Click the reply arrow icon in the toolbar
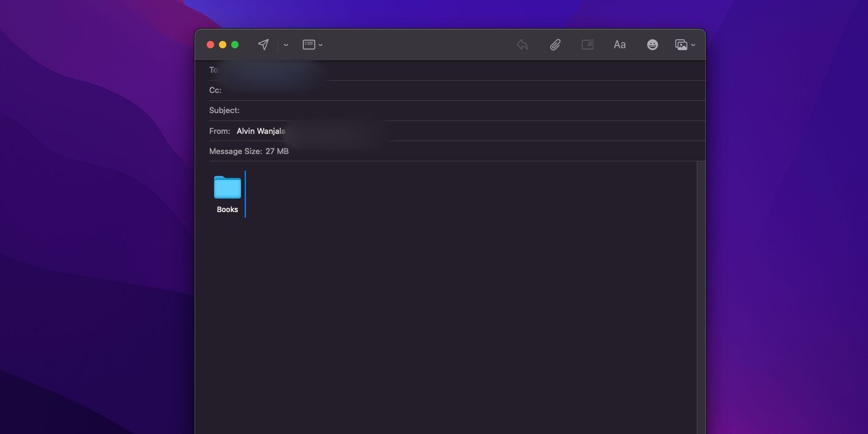The height and width of the screenshot is (434, 868). pos(521,44)
